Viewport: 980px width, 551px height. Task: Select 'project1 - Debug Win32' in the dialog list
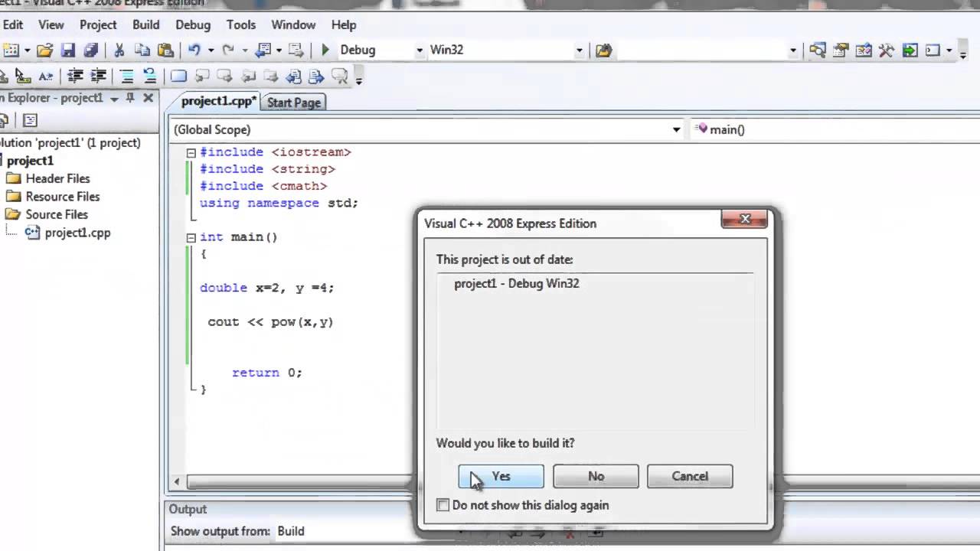coord(517,283)
